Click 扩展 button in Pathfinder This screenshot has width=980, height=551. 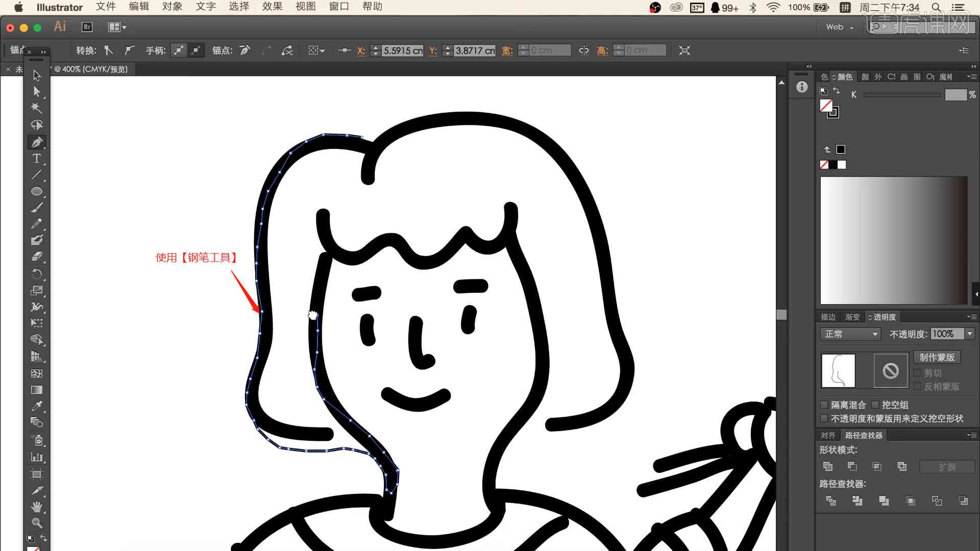click(947, 466)
